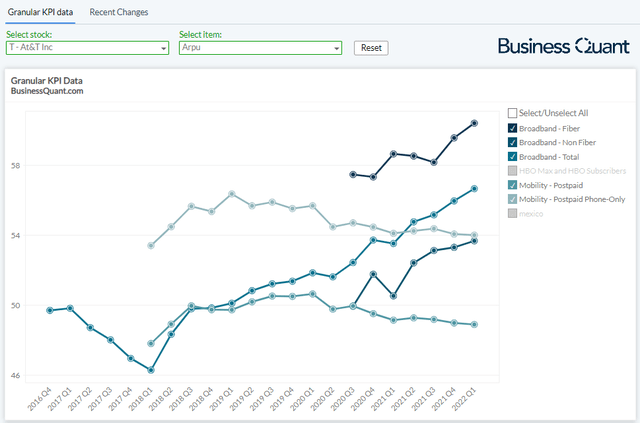
Task: Click the Business Quant logo
Action: pos(564,46)
